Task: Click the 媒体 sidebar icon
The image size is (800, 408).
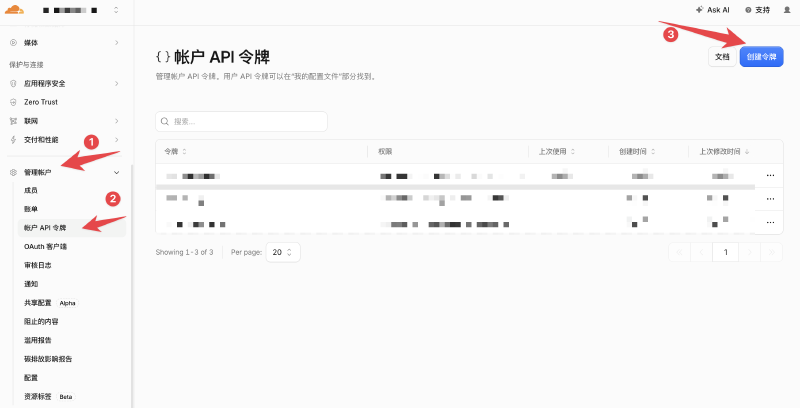Action: (14, 42)
